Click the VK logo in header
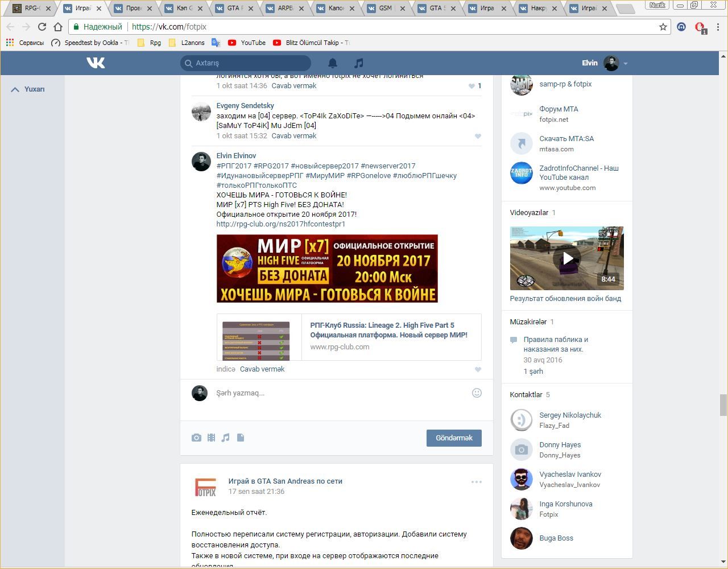 coord(96,63)
